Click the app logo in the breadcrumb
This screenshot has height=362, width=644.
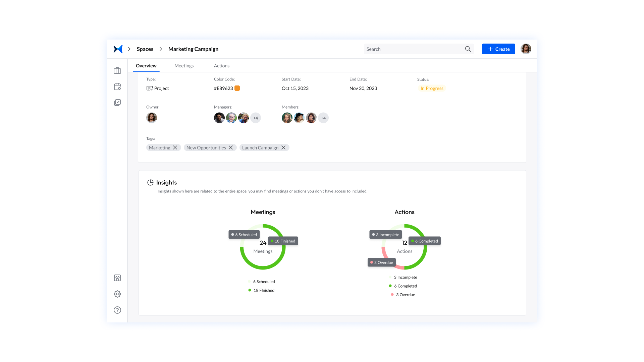tap(117, 49)
